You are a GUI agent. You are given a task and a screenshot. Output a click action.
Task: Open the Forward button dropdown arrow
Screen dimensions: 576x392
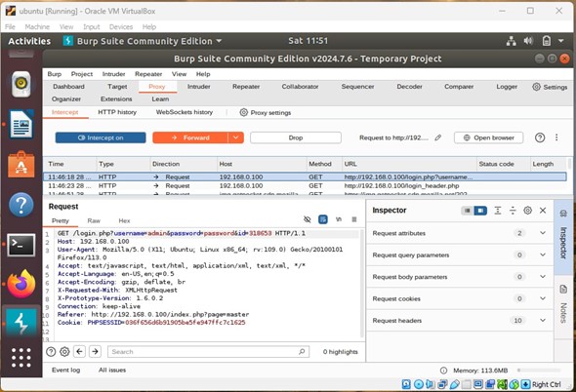point(236,137)
